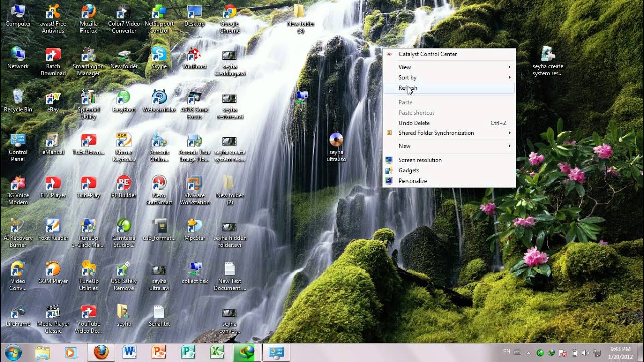Image resolution: width=644 pixels, height=362 pixels.
Task: Select the Google Chrome desktop shortcut
Action: (230, 19)
